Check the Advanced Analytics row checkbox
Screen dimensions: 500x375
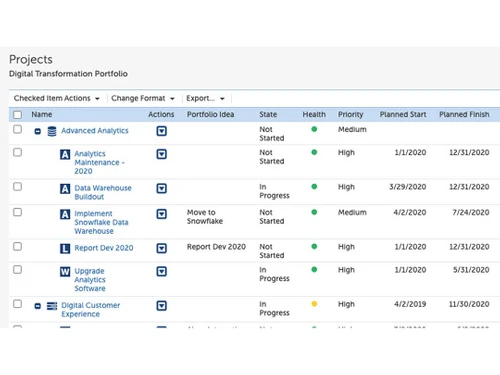[x=17, y=129]
